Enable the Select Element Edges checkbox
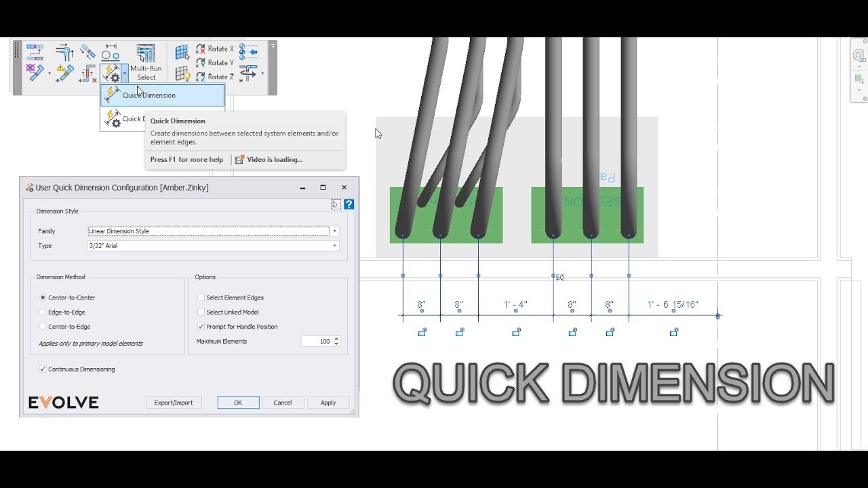Screen dimensions: 868x488 pos(201,298)
